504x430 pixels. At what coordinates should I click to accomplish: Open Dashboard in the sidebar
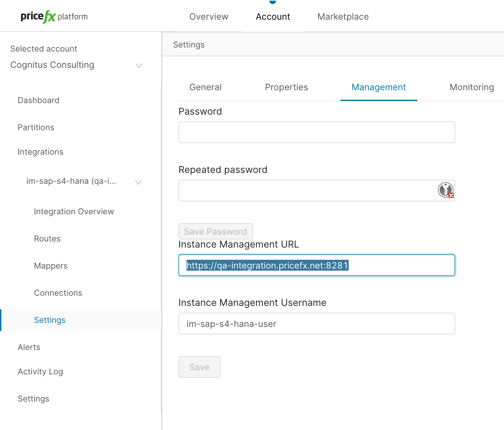click(39, 100)
